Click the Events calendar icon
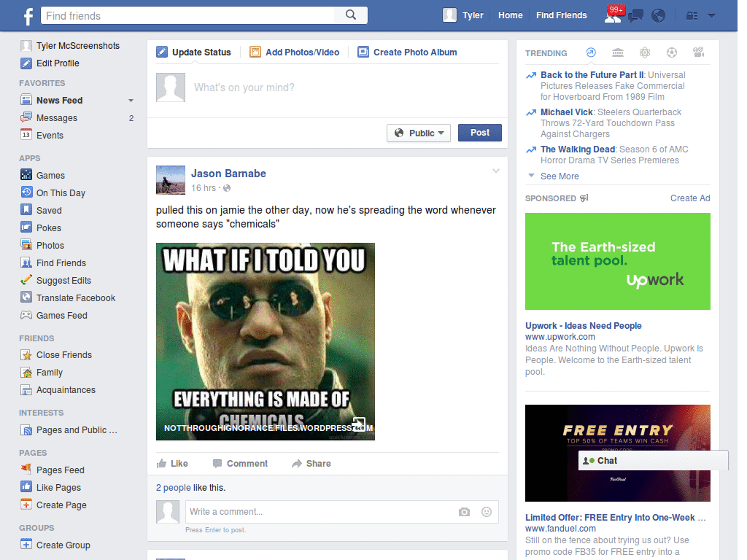Viewport: 747px width, 560px height. pyautogui.click(x=26, y=135)
